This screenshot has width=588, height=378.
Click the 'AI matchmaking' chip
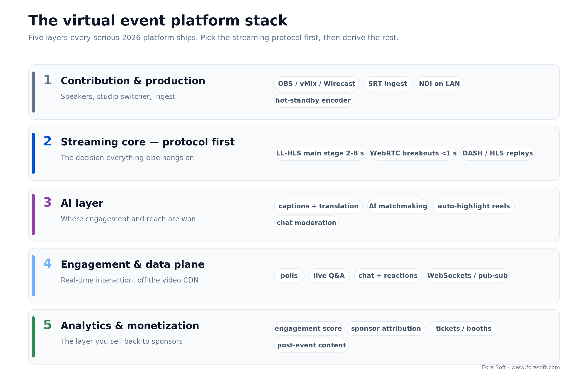397,206
